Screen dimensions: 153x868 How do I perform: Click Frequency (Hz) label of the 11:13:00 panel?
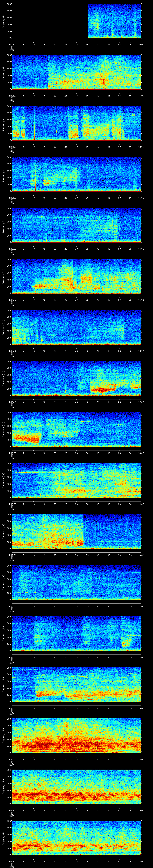(x=3, y=225)
